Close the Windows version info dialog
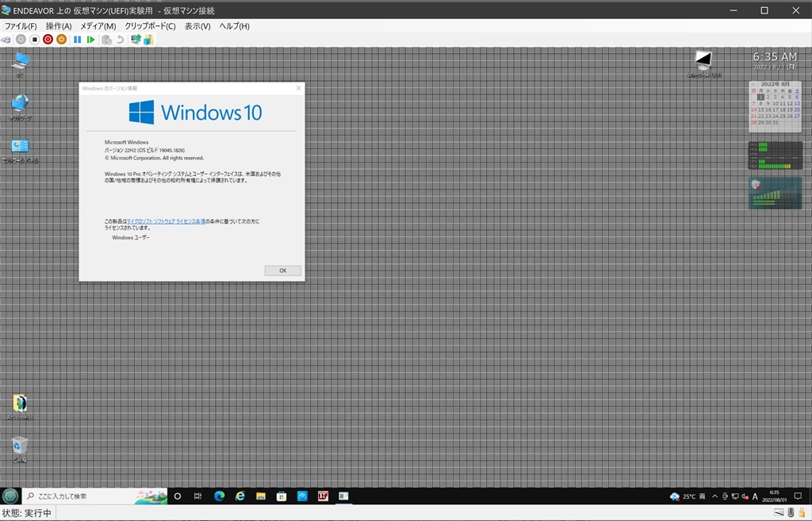Screen dimensions: 812x521 pyautogui.click(x=298, y=88)
